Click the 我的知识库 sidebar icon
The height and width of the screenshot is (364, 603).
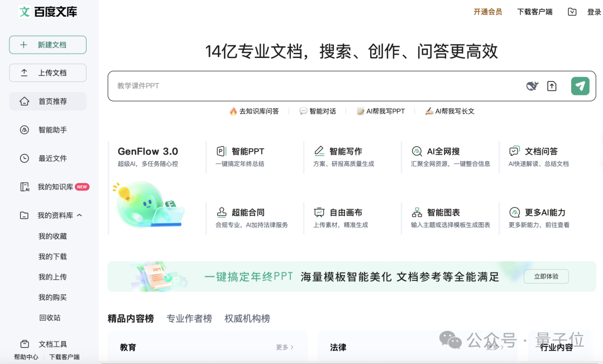(25, 187)
